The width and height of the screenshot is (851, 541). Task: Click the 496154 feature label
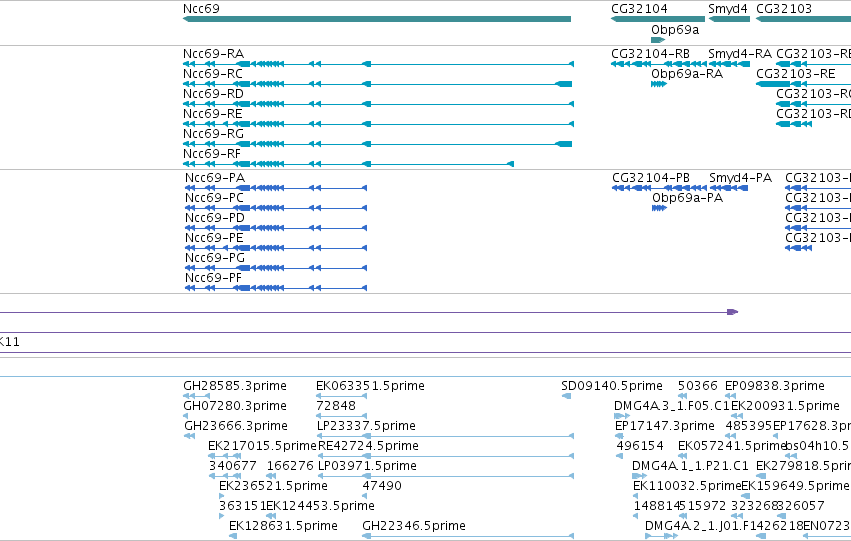pos(640,446)
